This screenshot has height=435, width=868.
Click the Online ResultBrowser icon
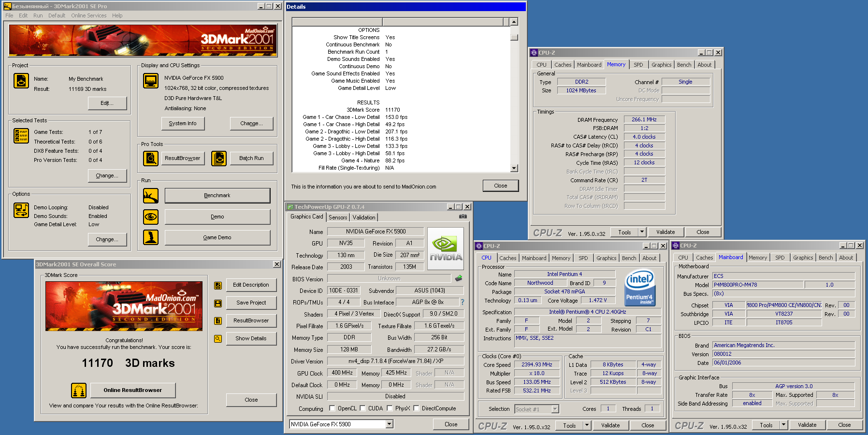(x=79, y=390)
